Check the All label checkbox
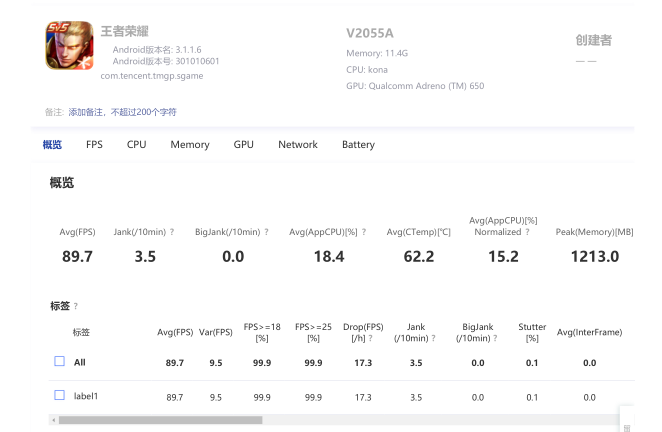The height and width of the screenshot is (432, 662). click(x=60, y=361)
